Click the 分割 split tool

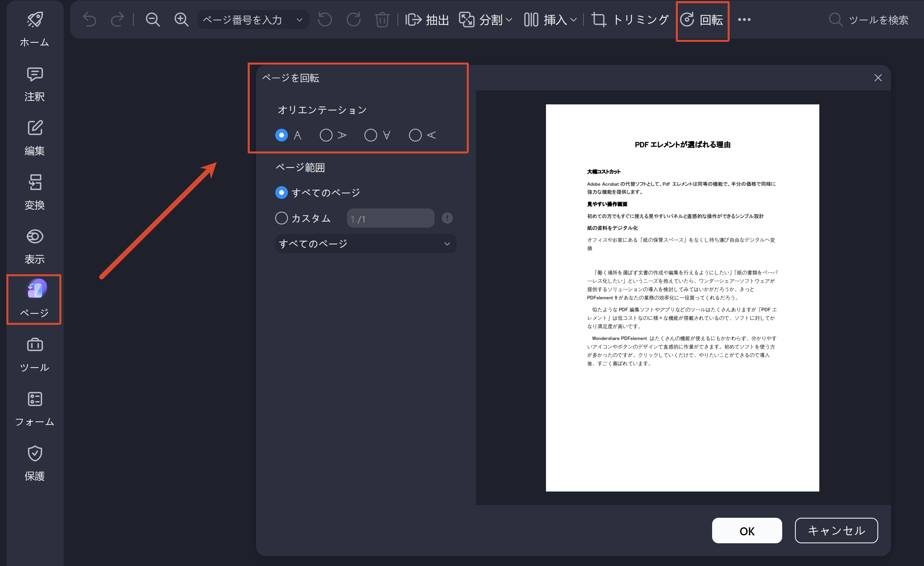click(481, 20)
